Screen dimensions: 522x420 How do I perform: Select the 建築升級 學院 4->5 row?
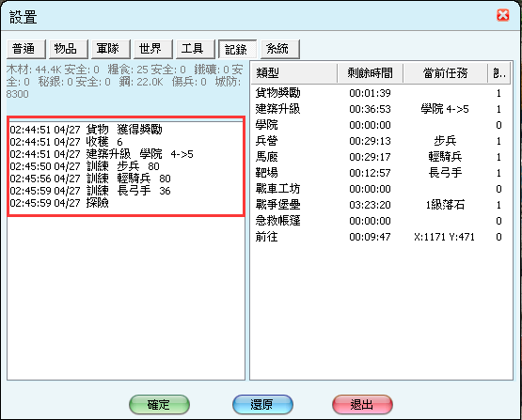point(381,109)
